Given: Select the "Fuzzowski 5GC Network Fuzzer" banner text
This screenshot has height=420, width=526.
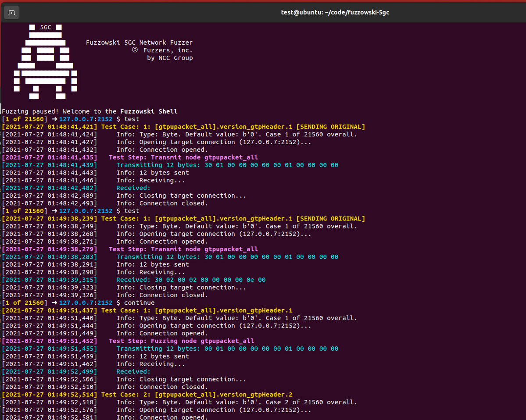Looking at the screenshot, I should (139, 43).
